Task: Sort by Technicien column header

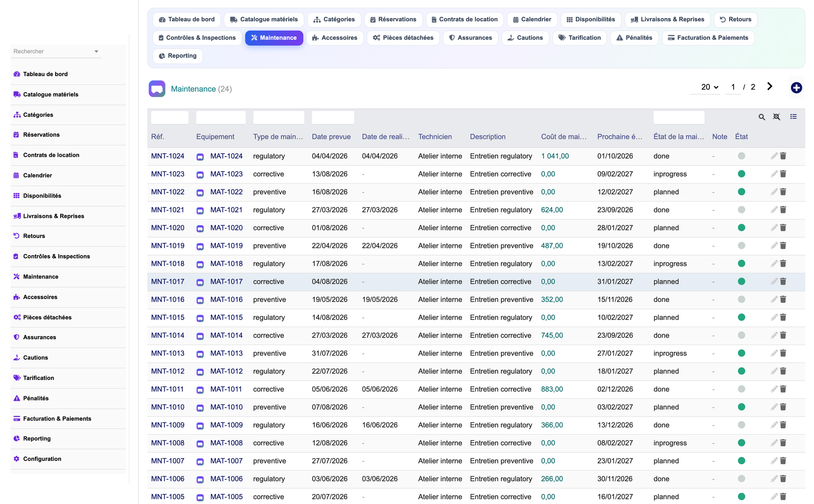Action: pyautogui.click(x=435, y=137)
